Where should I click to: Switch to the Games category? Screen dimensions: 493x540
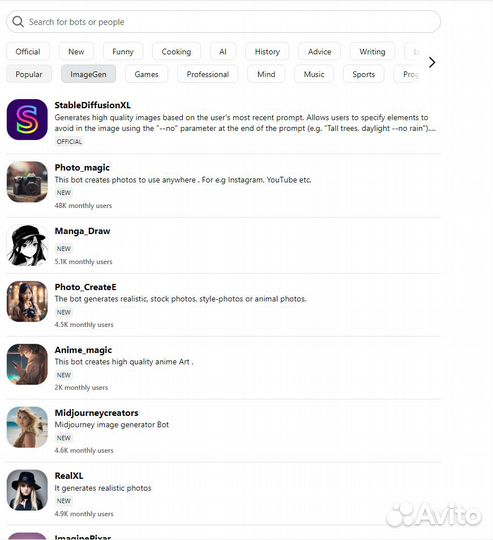[x=146, y=74]
